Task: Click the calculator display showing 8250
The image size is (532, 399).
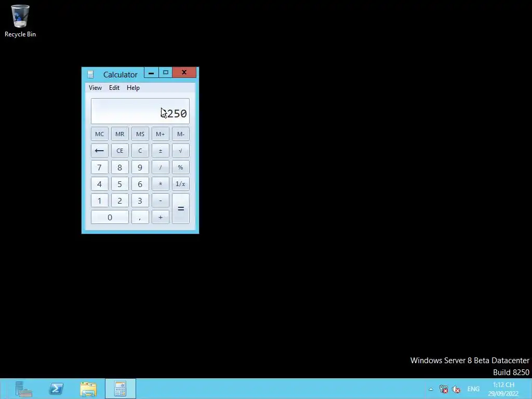Action: [x=140, y=111]
